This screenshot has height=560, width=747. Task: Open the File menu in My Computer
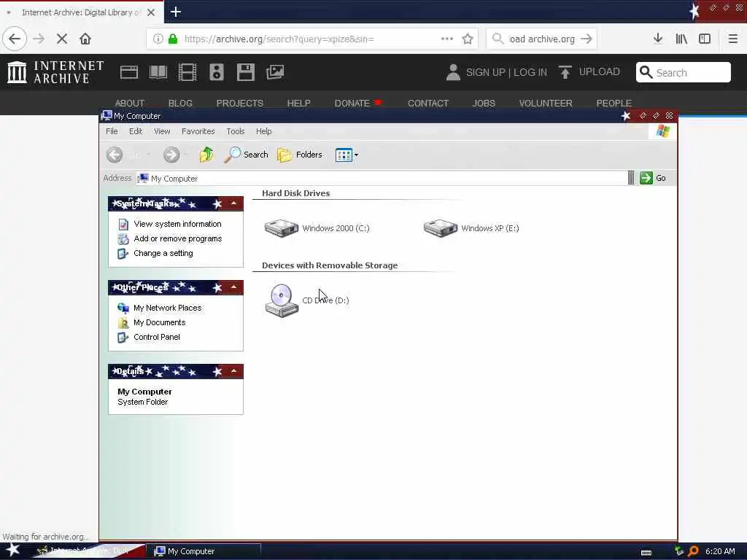pyautogui.click(x=112, y=131)
